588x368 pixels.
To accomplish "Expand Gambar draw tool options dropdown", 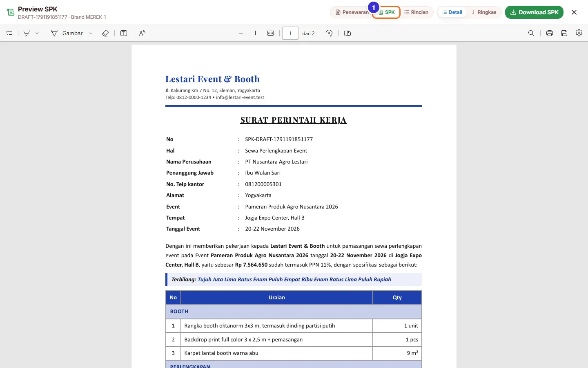I will point(91,33).
